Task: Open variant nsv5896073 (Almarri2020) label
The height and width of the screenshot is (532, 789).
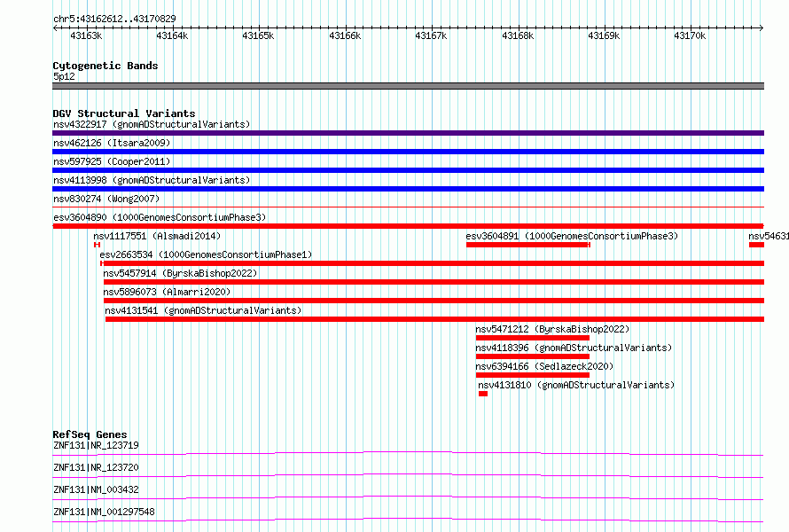Action: pos(167,292)
